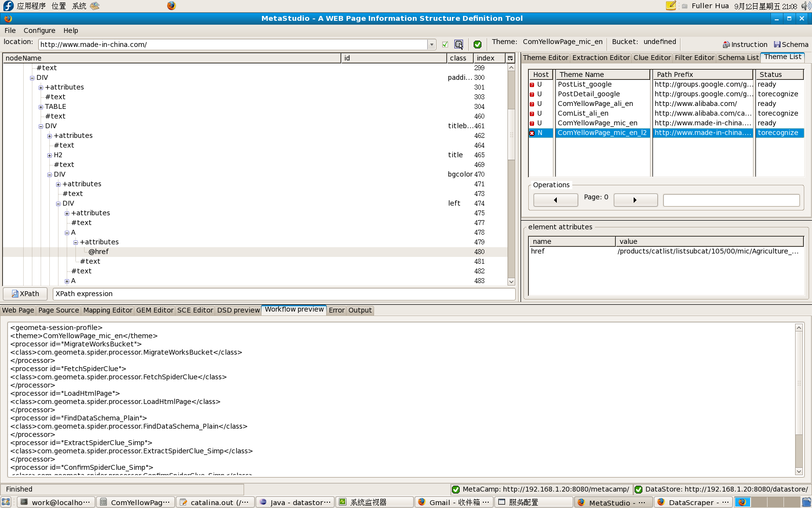Click the Operations page text field
Viewport: 812px width, 508px height.
point(731,200)
